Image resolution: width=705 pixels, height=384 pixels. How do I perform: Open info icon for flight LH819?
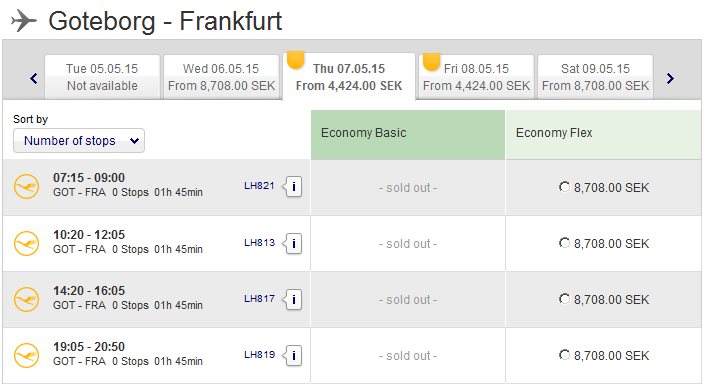294,356
